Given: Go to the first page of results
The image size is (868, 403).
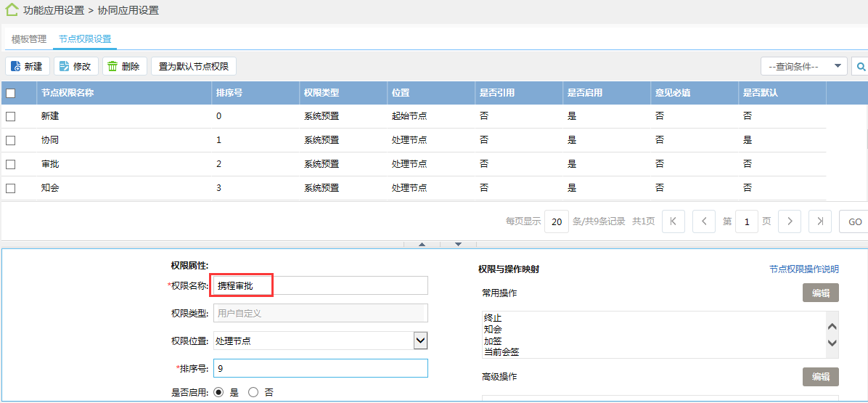Looking at the screenshot, I should click(x=673, y=221).
